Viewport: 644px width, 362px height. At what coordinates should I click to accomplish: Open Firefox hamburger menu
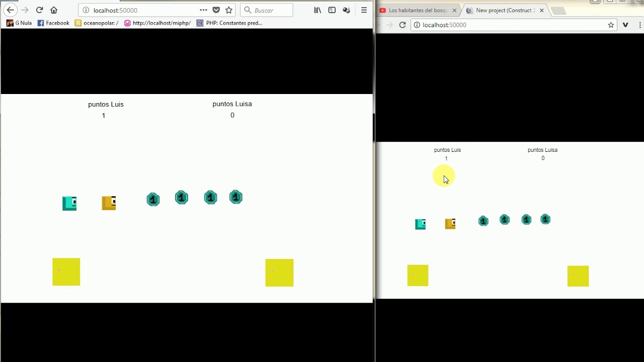click(364, 10)
